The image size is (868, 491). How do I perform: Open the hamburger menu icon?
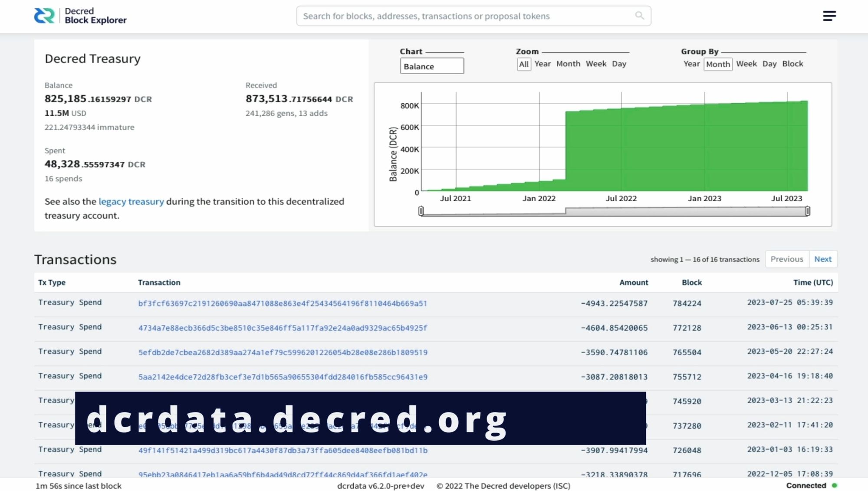(829, 16)
